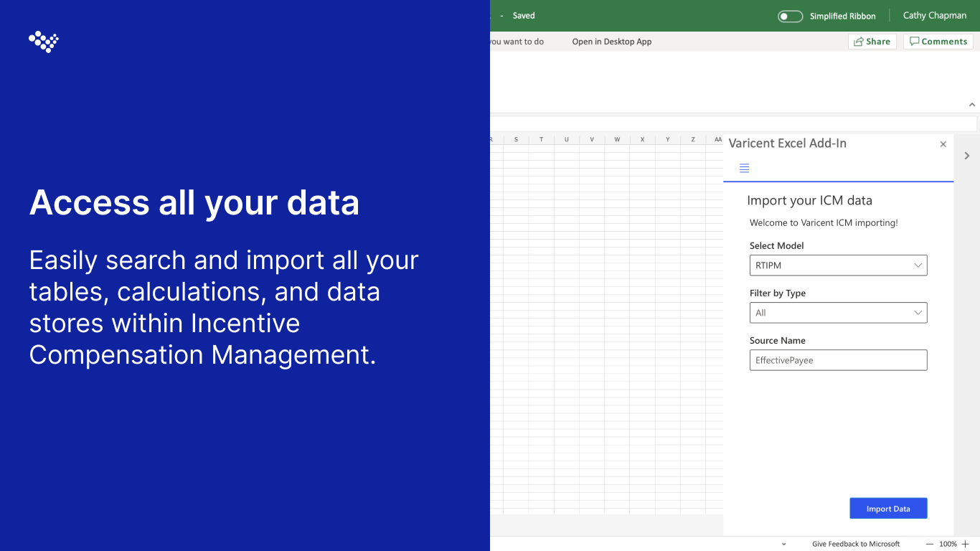Image resolution: width=980 pixels, height=551 pixels.
Task: Click the Import Data button
Action: pyautogui.click(x=888, y=509)
